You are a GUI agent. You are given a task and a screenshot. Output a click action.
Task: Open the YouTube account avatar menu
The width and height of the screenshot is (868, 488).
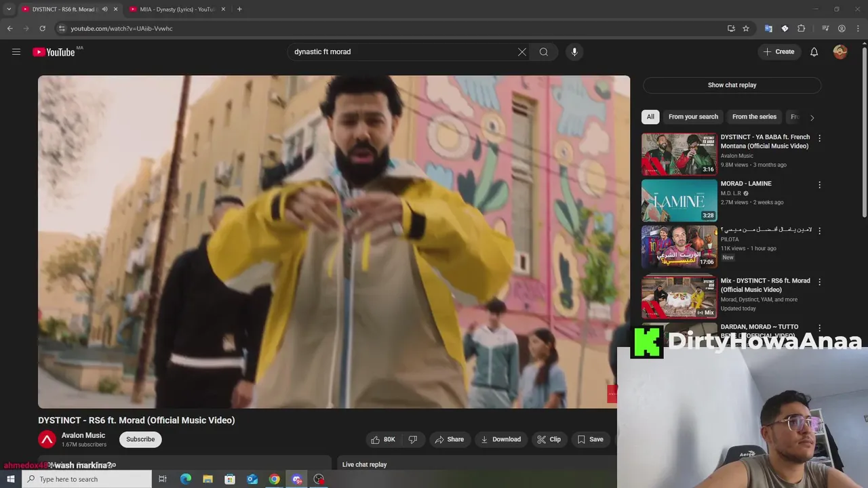pyautogui.click(x=840, y=52)
